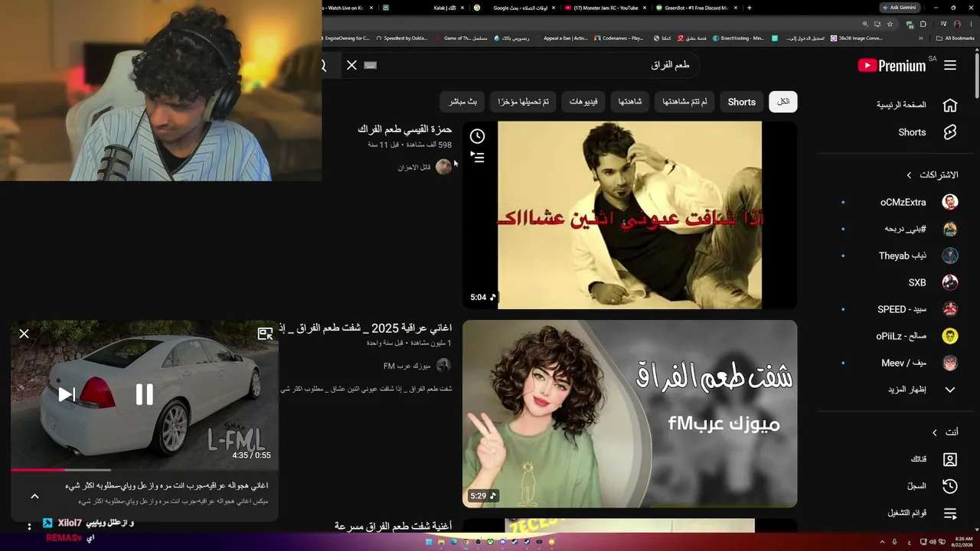Switch to the GreenBot Discord browser tab
Screen dimensions: 980x551
coord(696,8)
